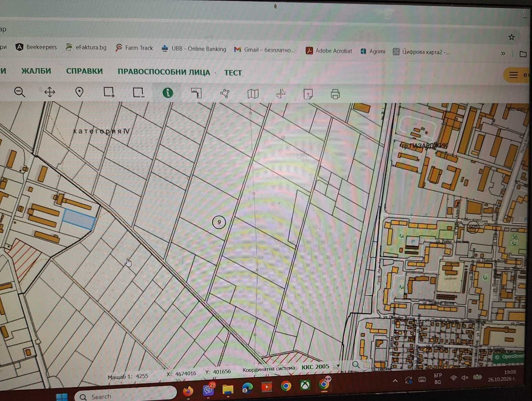Open the Цифрова карта2 bookmark

pyautogui.click(x=421, y=52)
